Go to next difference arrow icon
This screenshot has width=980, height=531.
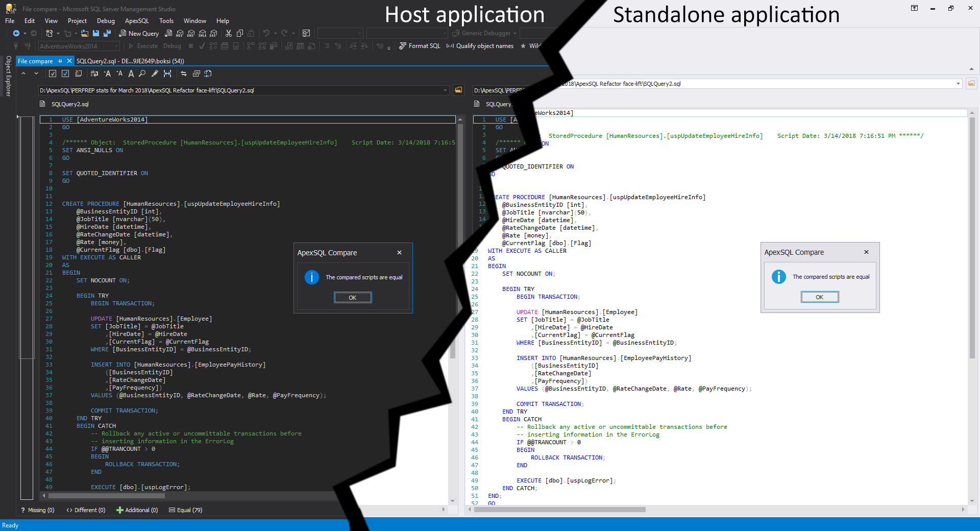coord(36,74)
